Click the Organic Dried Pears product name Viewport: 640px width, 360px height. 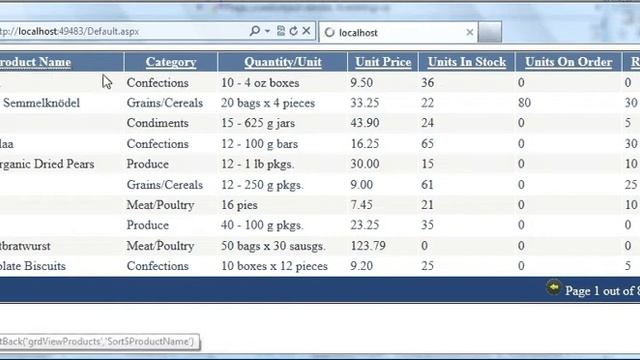47,164
